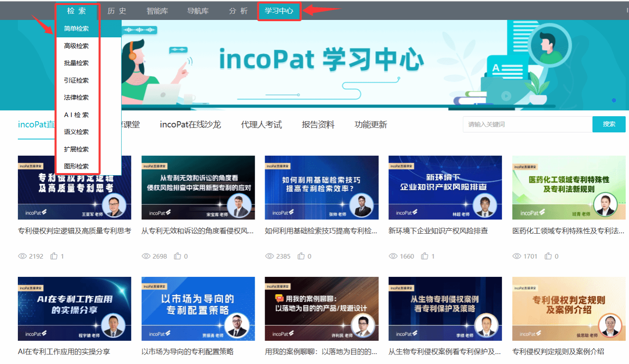This screenshot has height=364, width=629.
Task: Click the blue carousel dot on banner
Action: click(614, 100)
